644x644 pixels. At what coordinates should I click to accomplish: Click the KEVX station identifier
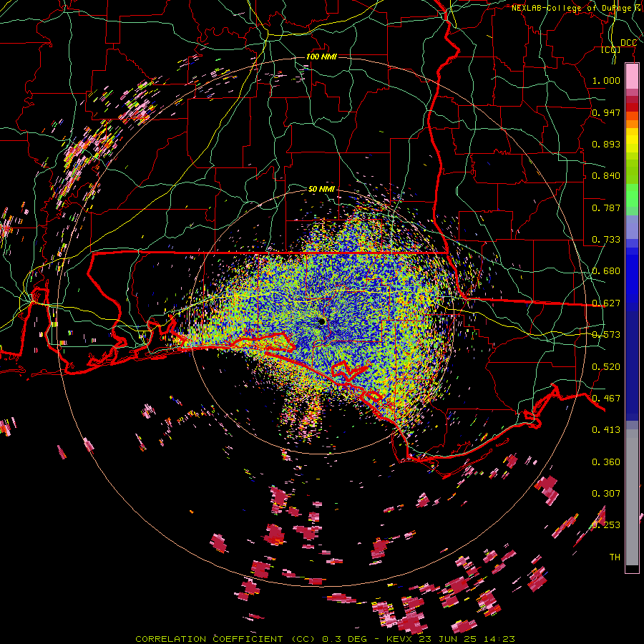point(400,639)
